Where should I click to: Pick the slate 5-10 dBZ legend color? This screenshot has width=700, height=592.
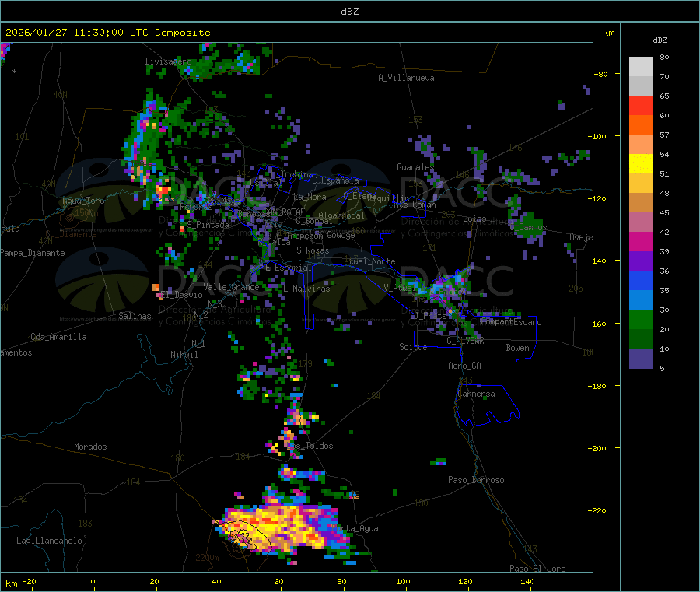click(x=641, y=359)
